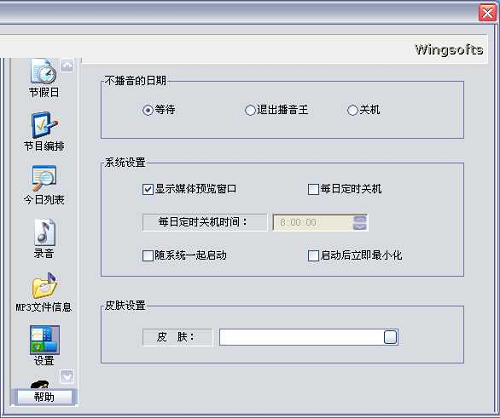Enable 随系统一起启动 checkbox
This screenshot has width=500, height=418.
click(x=148, y=256)
